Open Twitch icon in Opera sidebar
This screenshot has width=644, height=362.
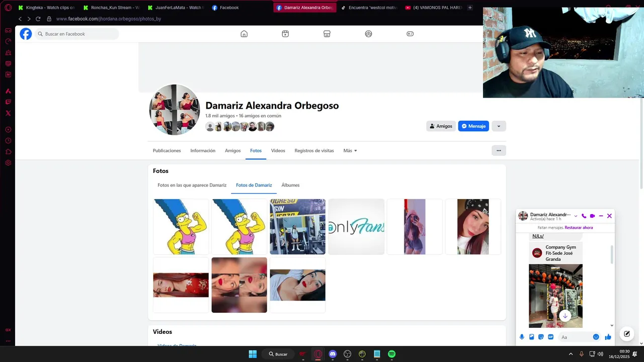click(x=8, y=102)
